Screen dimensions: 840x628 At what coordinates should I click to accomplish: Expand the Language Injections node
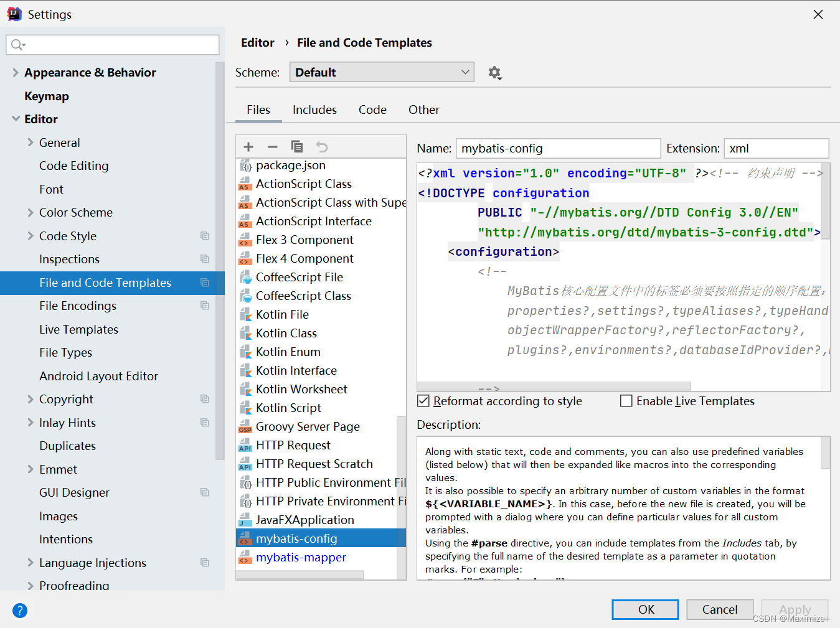click(x=31, y=563)
